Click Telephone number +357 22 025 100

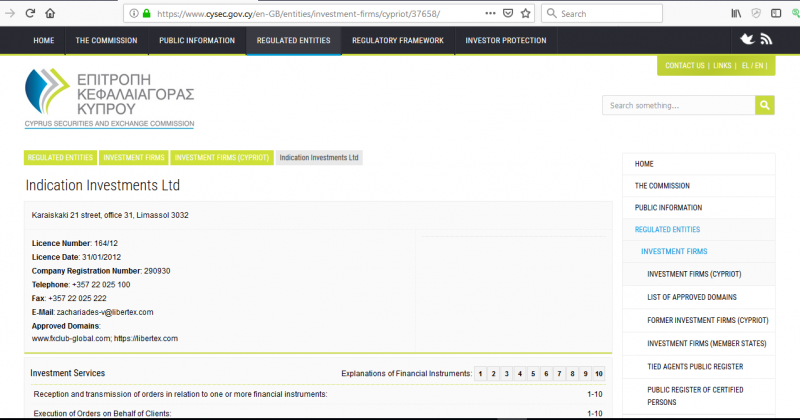(x=101, y=285)
